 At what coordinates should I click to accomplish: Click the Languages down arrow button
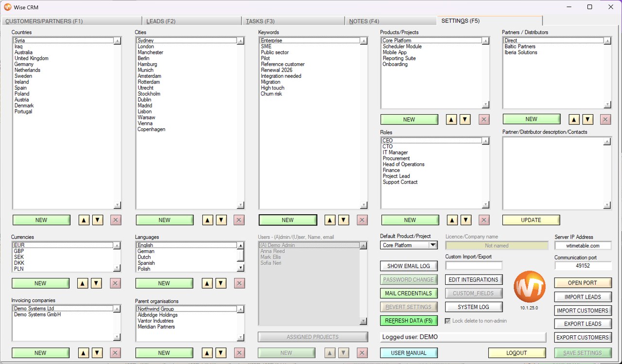point(221,283)
